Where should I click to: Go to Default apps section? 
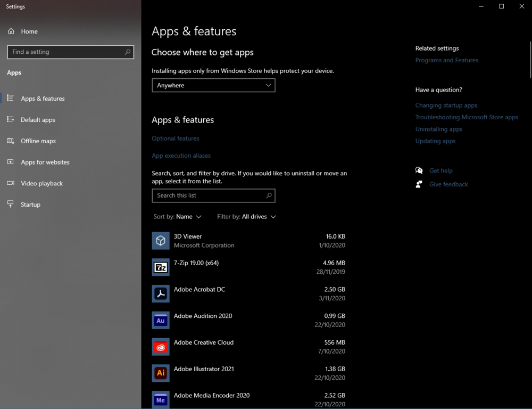(38, 120)
